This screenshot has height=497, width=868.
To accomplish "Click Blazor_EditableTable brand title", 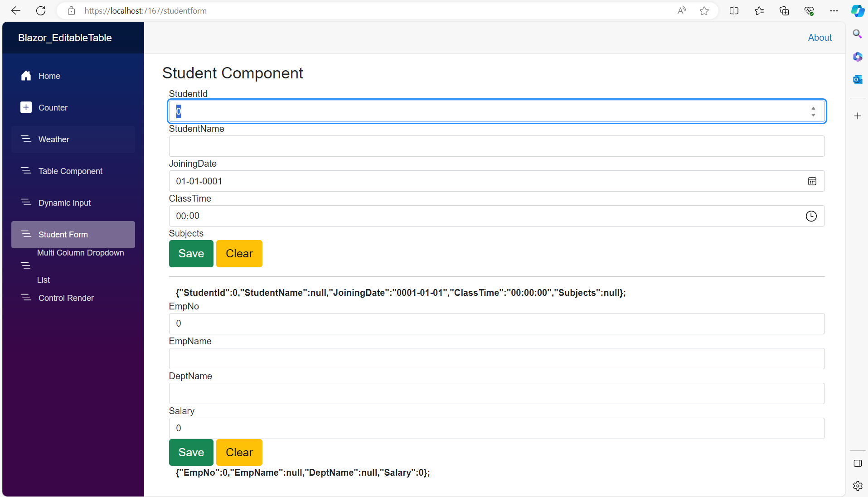I will (x=65, y=38).
